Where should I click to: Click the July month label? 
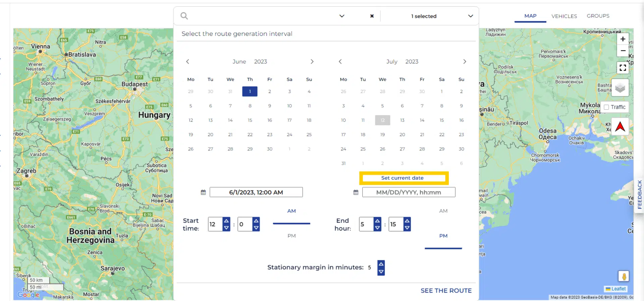pyautogui.click(x=392, y=61)
